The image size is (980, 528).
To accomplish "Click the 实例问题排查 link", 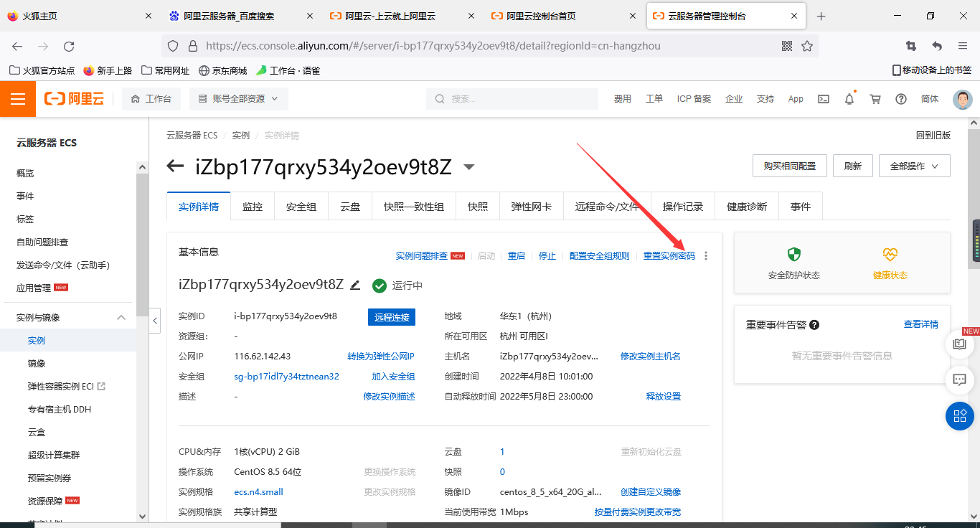I will click(x=422, y=256).
